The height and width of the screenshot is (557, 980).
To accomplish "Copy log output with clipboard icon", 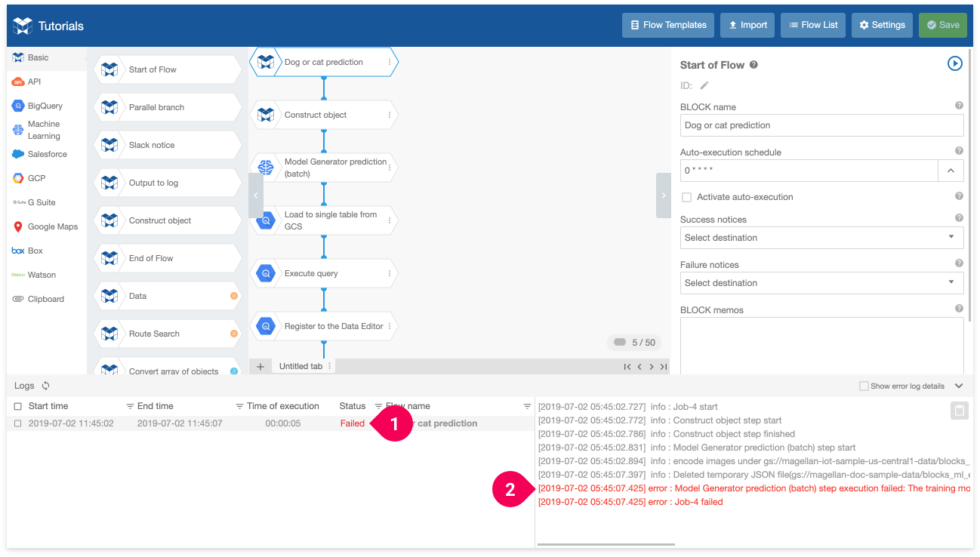I will pyautogui.click(x=959, y=410).
